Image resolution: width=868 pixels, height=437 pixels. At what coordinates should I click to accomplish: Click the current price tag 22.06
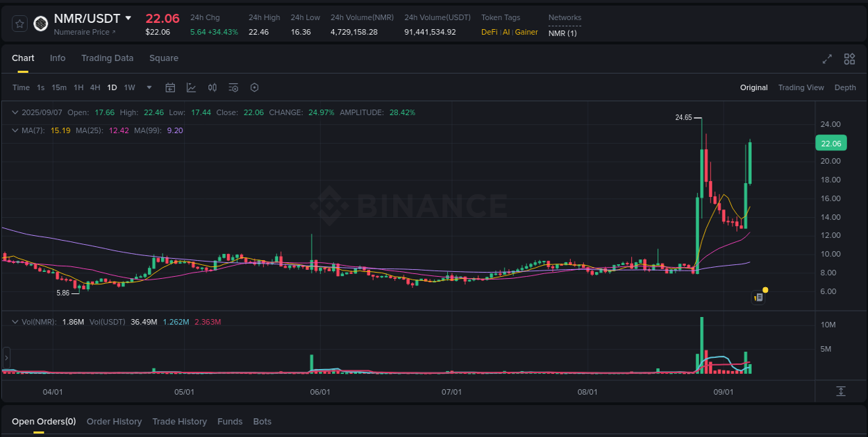(x=831, y=143)
